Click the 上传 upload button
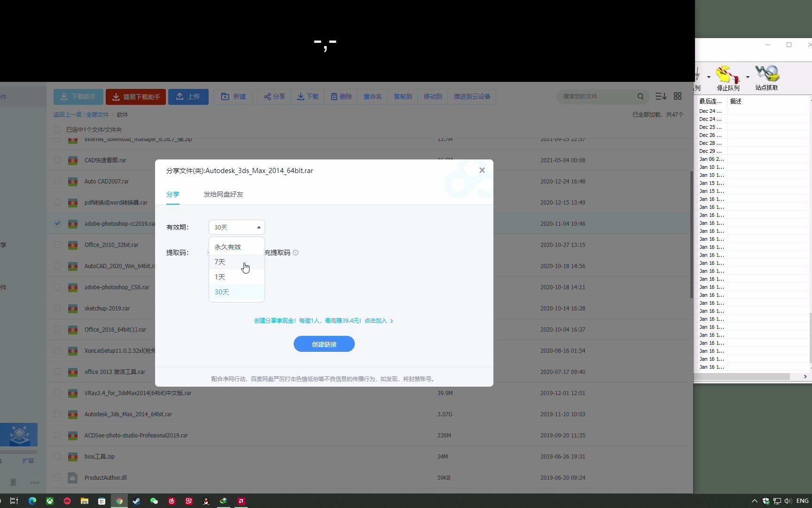The height and width of the screenshot is (508, 812). point(188,97)
